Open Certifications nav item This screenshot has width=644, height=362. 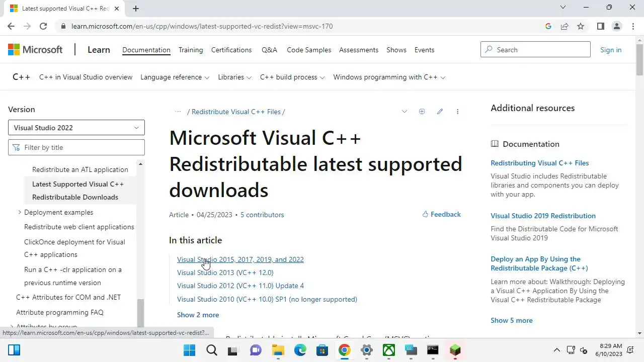(231, 50)
